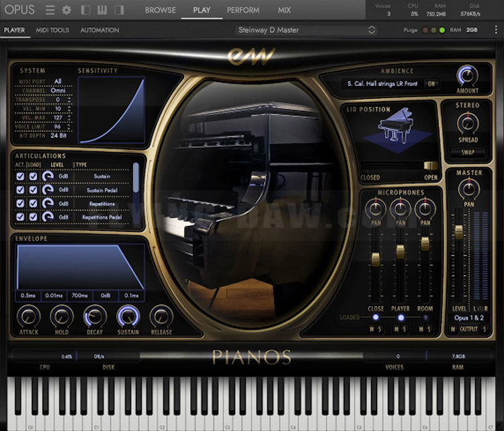The image size is (504, 431).
Task: Toggle the Sustain Pedal load checkbox
Action: 33,190
